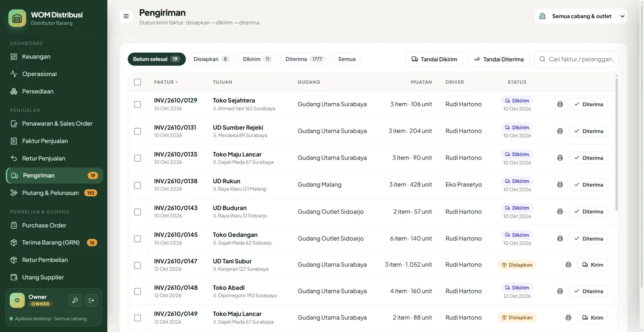This screenshot has width=644, height=332.
Task: Click the hamburger menu icon beside Pengiriman title
Action: 126,16
